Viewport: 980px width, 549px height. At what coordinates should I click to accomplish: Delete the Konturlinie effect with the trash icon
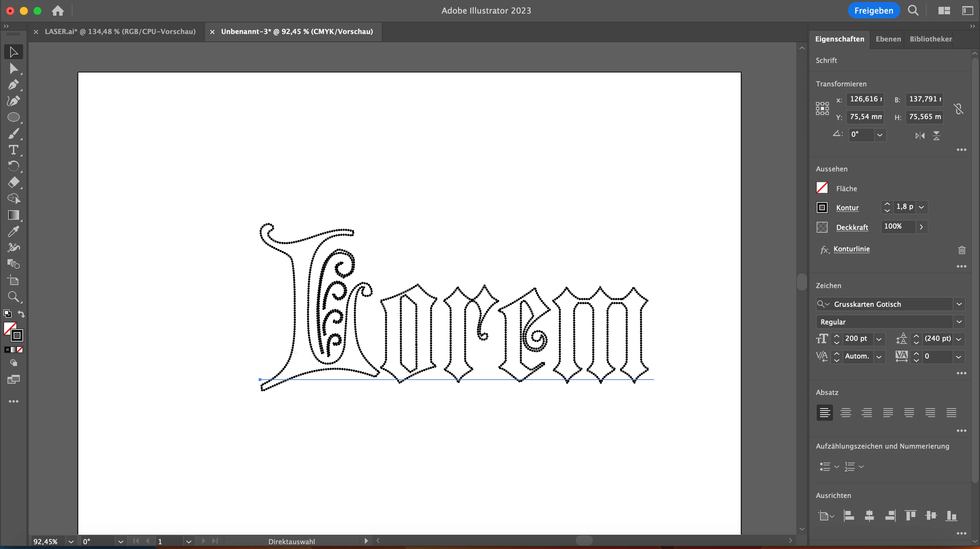point(962,250)
